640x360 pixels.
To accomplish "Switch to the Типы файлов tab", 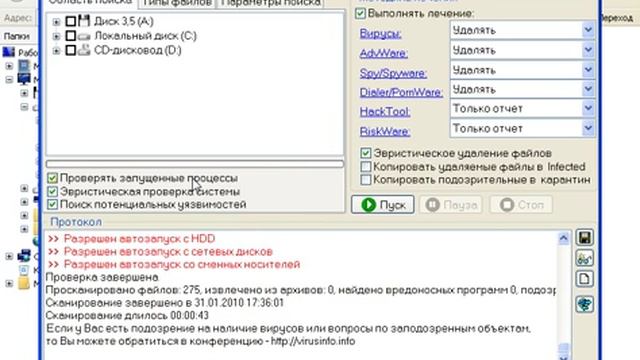I will (177, 3).
